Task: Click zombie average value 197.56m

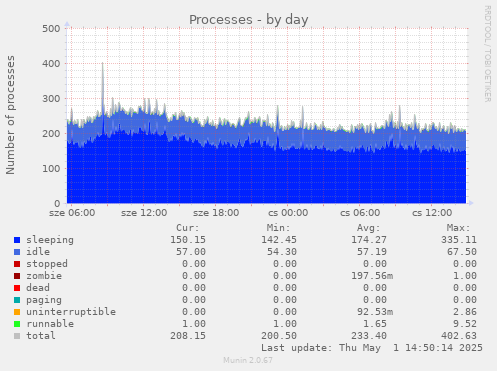Action: 372,276
